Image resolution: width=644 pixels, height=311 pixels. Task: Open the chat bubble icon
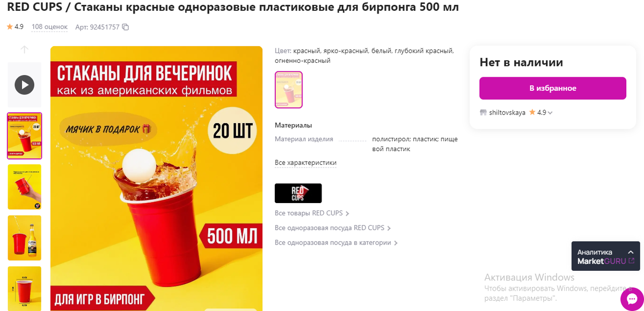click(x=631, y=299)
